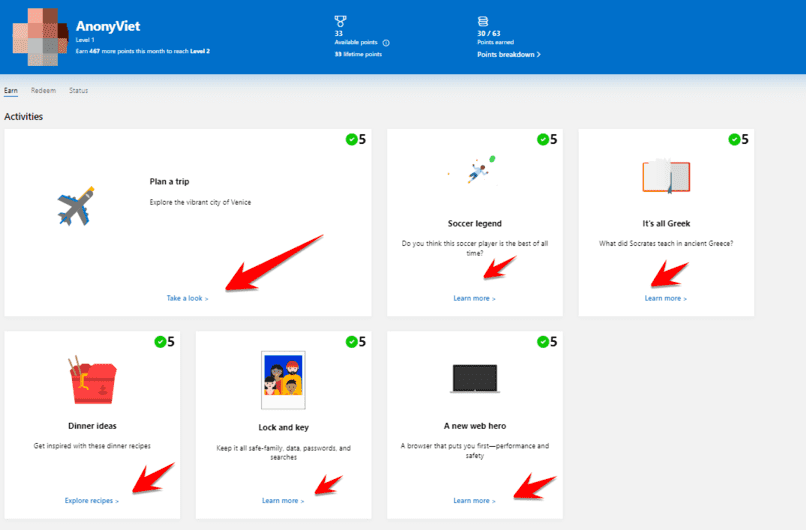Click Get inspired with these dinner recipes text
This screenshot has width=806, height=530.
tap(93, 446)
